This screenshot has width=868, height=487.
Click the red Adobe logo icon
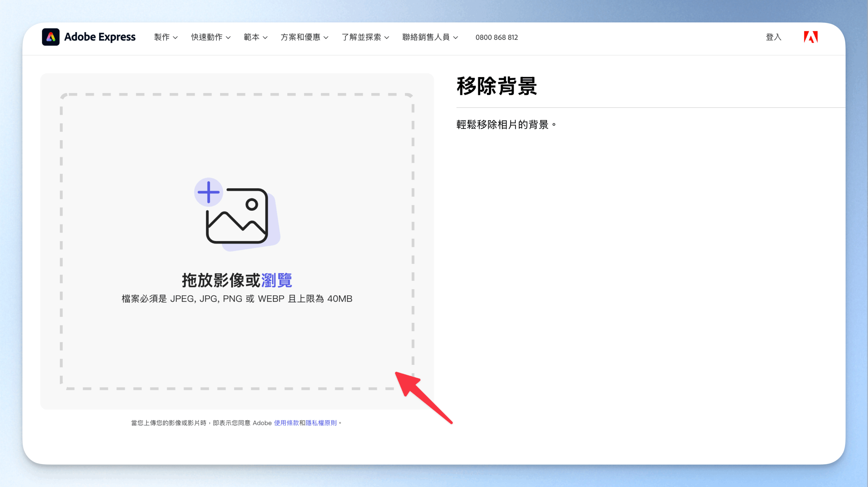click(x=811, y=37)
